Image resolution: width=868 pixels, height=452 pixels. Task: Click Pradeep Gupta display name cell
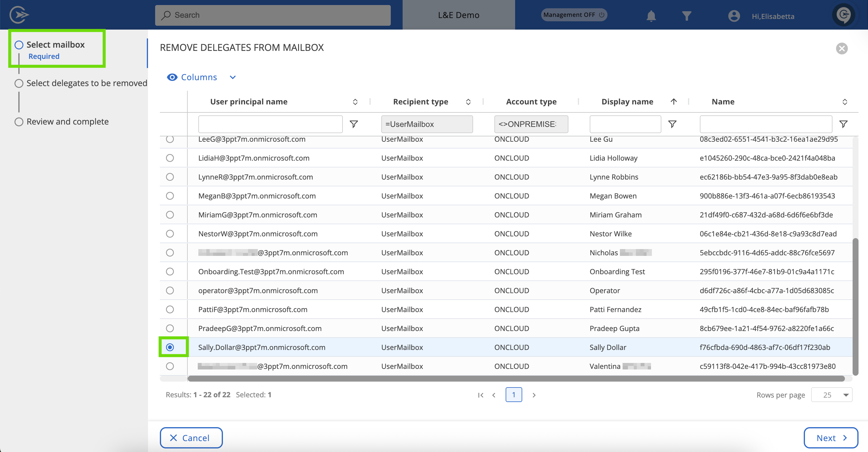click(614, 328)
